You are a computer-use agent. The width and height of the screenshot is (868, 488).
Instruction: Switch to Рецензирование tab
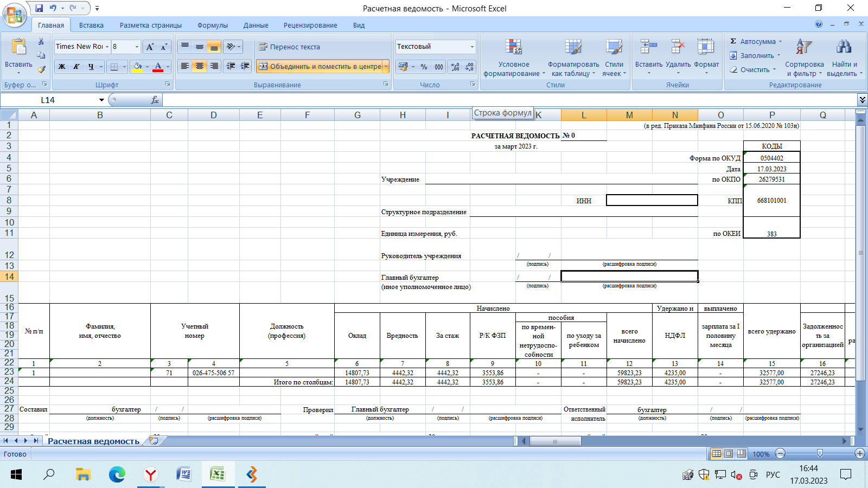click(310, 25)
